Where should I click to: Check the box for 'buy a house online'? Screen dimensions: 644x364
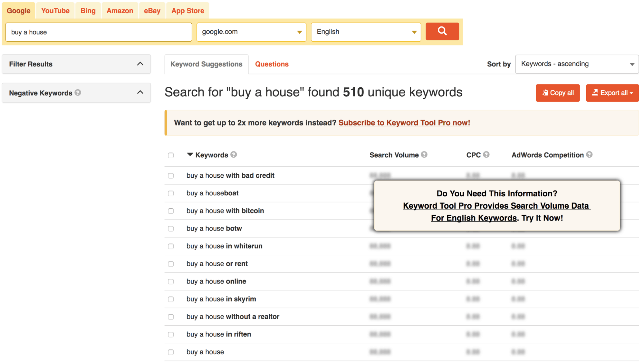171,282
